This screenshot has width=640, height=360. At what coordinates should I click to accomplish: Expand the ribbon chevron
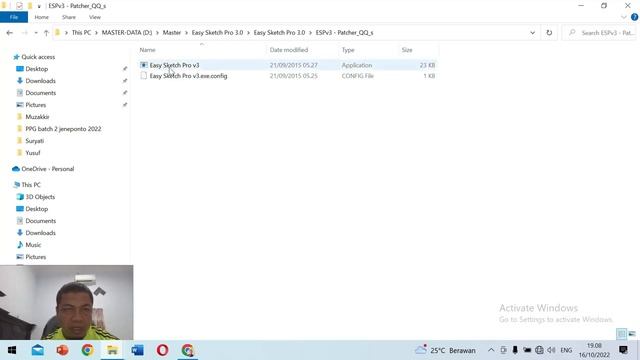coord(624,17)
